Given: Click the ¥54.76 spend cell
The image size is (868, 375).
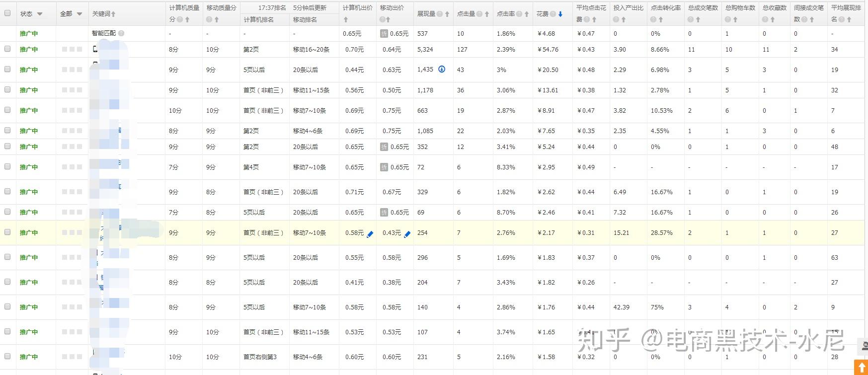Looking at the screenshot, I should tap(548, 50).
